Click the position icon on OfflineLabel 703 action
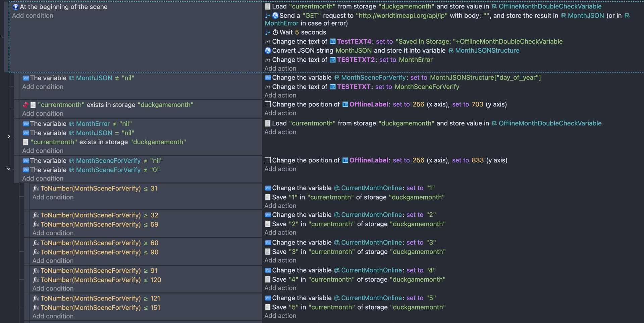 click(x=268, y=104)
